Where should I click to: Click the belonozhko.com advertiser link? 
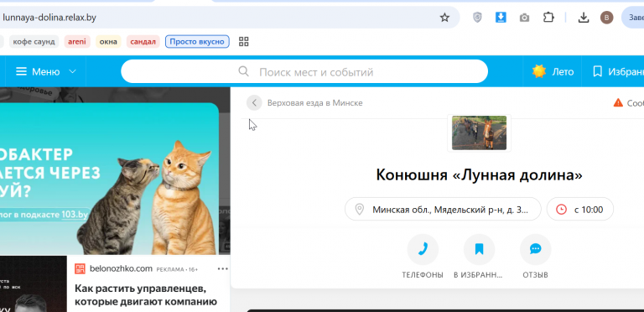click(x=121, y=269)
